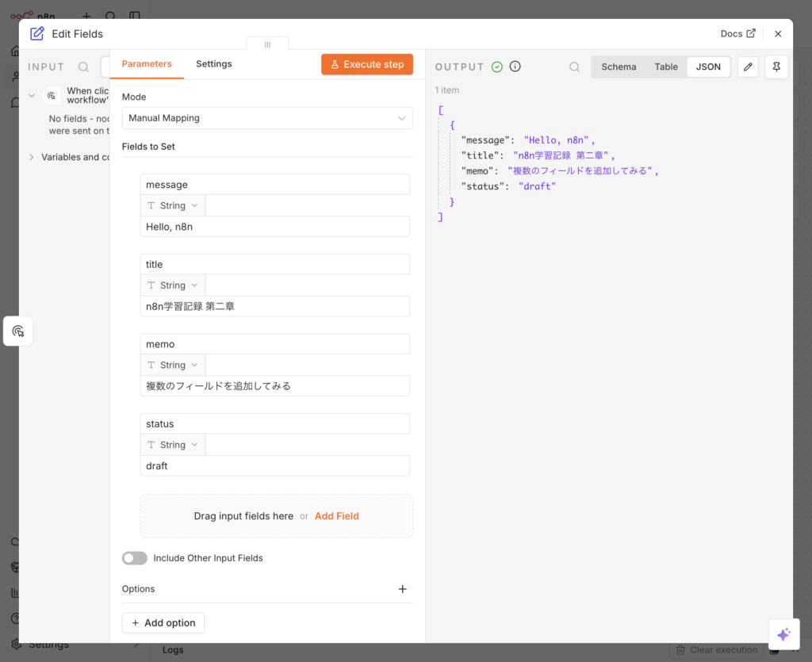Pin the output data with pin icon

[x=776, y=67]
